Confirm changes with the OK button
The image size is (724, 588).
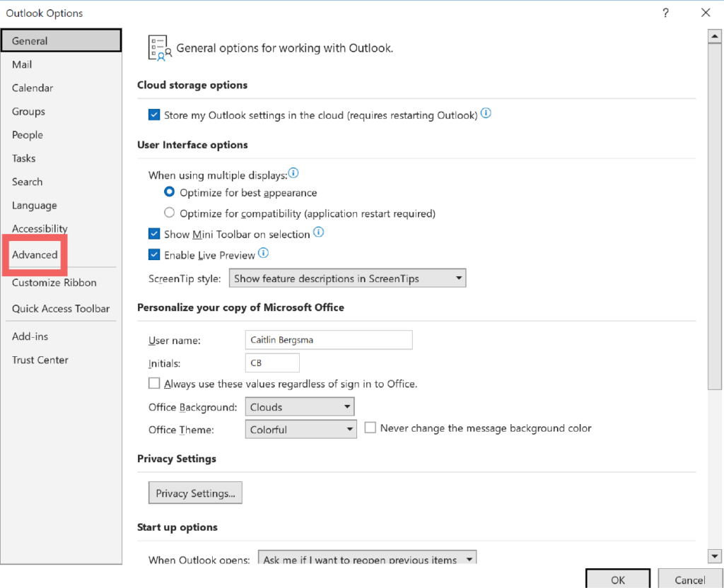click(617, 580)
